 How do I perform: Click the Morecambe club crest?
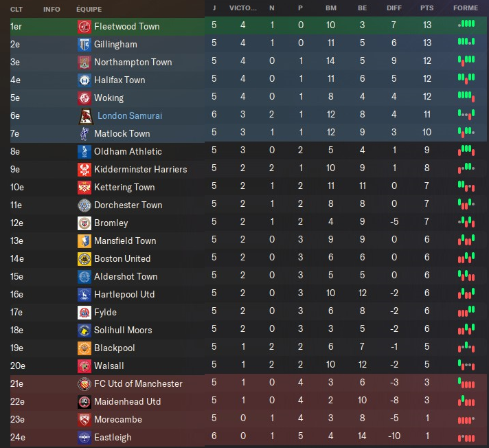(84, 420)
